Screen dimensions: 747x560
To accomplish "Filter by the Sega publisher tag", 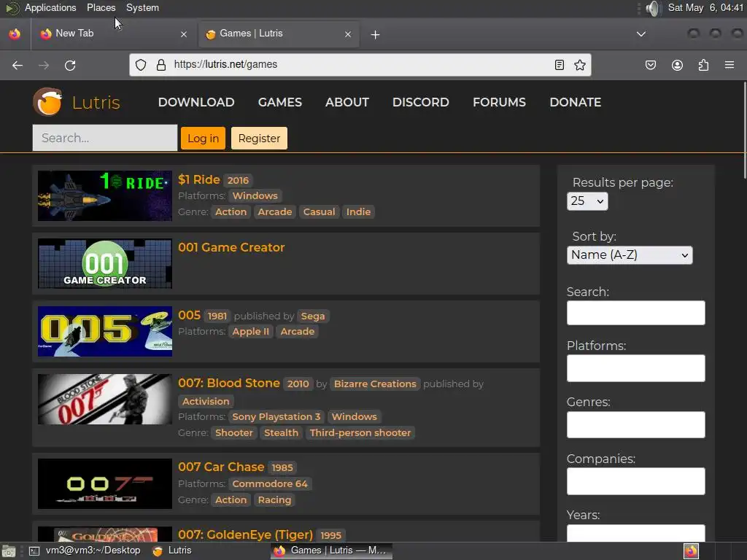I will (312, 316).
